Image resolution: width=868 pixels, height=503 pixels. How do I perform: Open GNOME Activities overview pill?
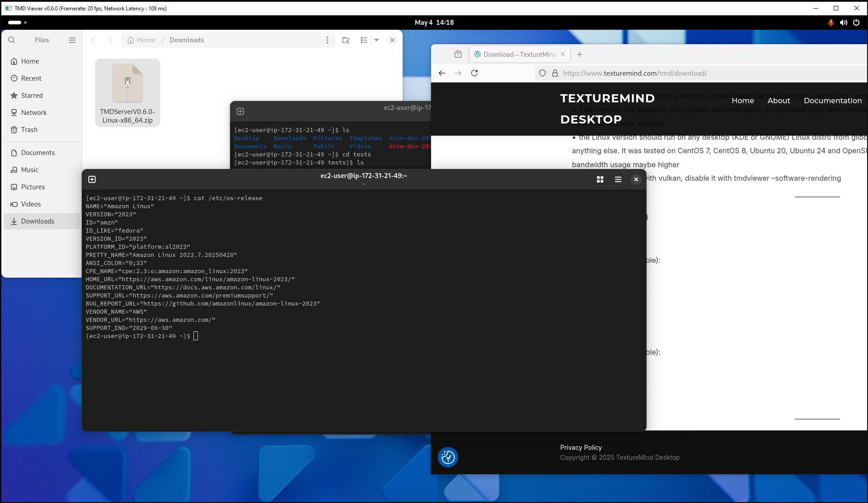point(17,23)
